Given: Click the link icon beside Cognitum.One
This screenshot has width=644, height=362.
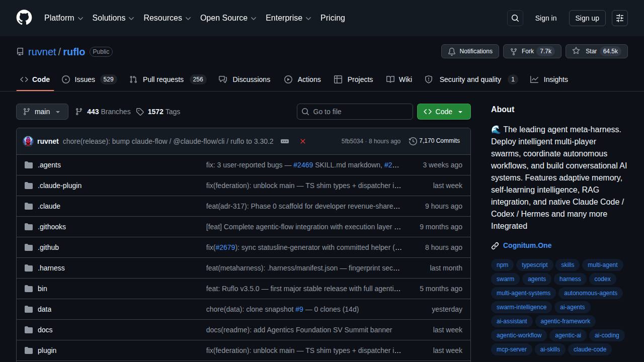Looking at the screenshot, I should point(495,246).
